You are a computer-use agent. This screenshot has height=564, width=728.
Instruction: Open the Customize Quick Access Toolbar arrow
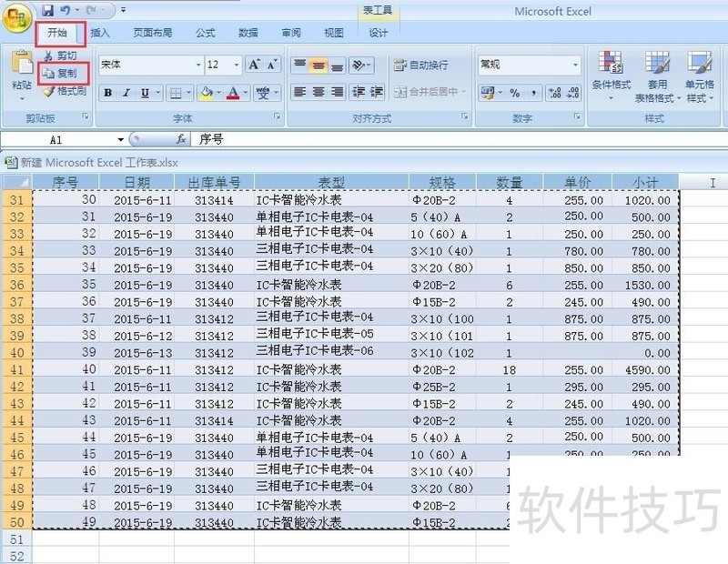pyautogui.click(x=123, y=9)
